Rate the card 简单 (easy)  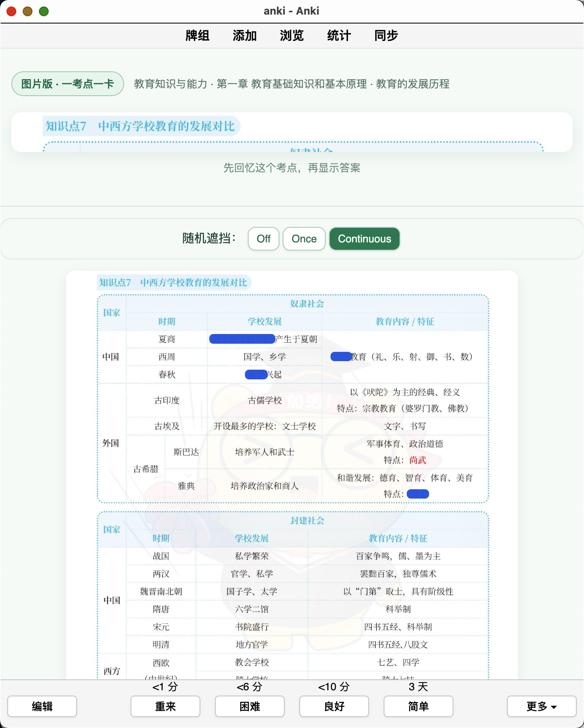click(x=419, y=707)
